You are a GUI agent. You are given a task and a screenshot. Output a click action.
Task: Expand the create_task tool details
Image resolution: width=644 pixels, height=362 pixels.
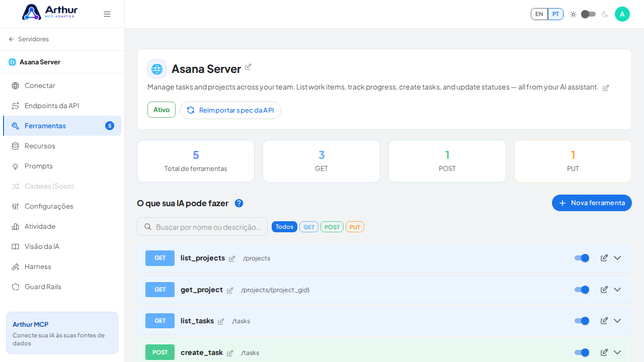[x=617, y=352]
